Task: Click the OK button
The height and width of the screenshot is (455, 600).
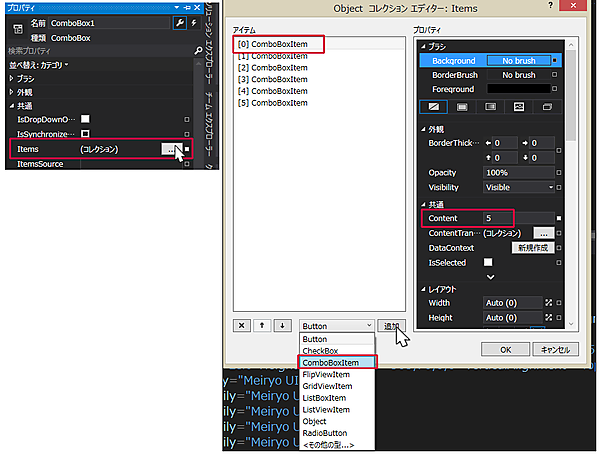Action: coord(505,350)
